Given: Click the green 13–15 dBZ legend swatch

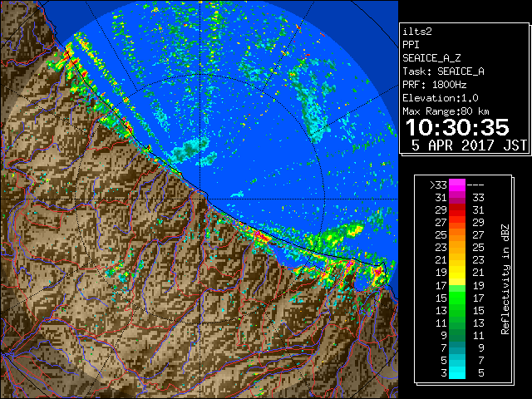Looking at the screenshot, I should click(457, 310).
